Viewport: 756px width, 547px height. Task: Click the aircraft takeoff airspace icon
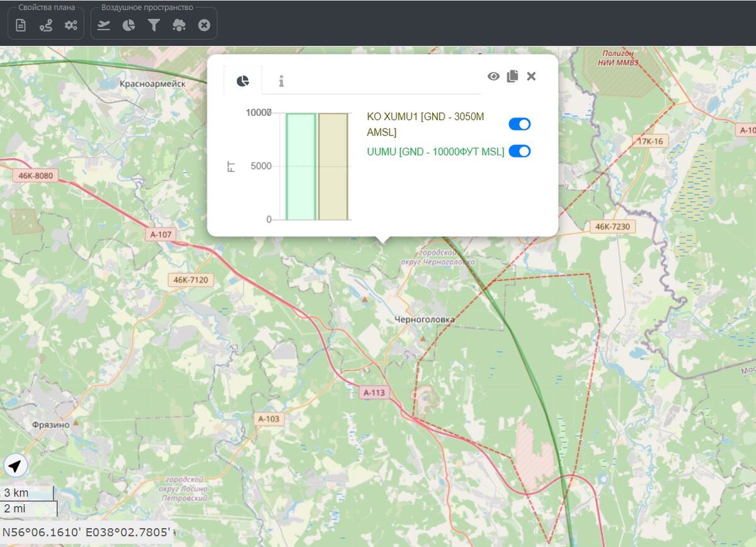104,25
